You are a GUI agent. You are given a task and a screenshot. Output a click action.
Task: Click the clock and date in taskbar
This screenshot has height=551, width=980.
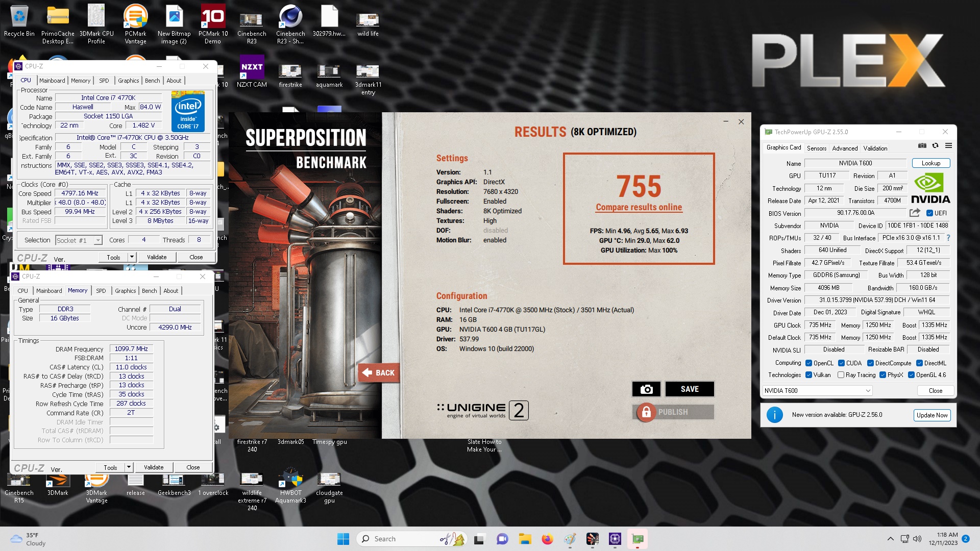(943, 539)
